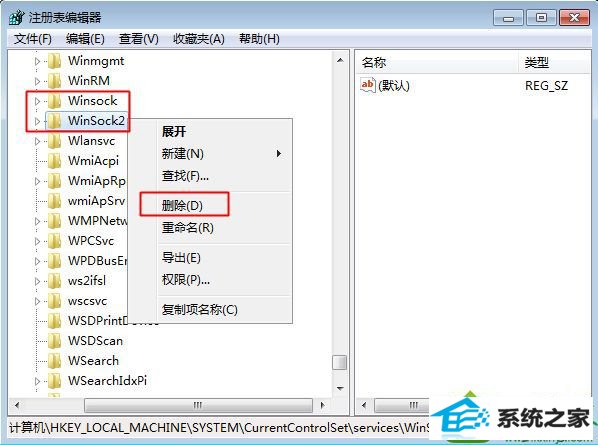Open the 查看(V) menu
The image size is (598, 445).
pos(138,39)
